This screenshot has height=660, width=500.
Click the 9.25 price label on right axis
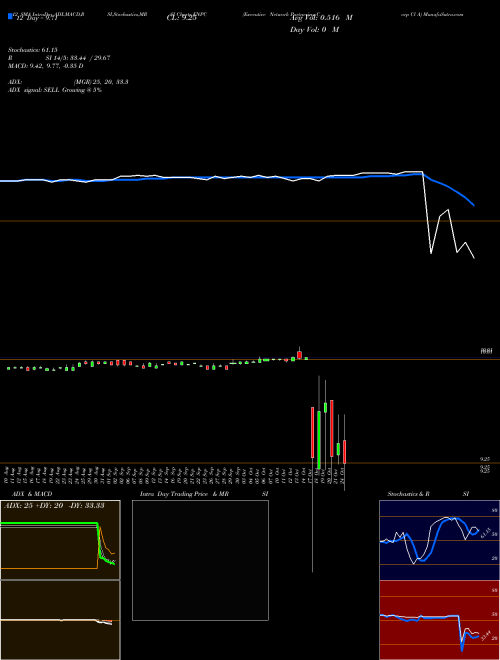point(485,460)
